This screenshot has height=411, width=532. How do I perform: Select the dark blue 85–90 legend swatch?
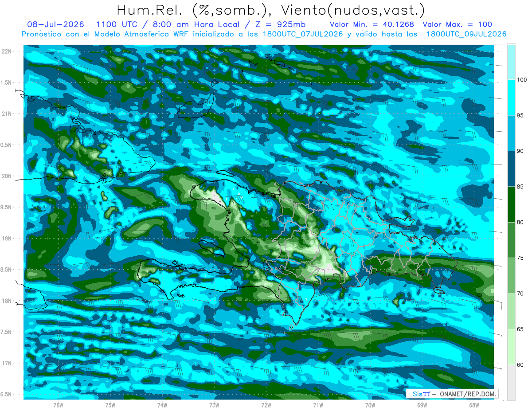coord(511,169)
